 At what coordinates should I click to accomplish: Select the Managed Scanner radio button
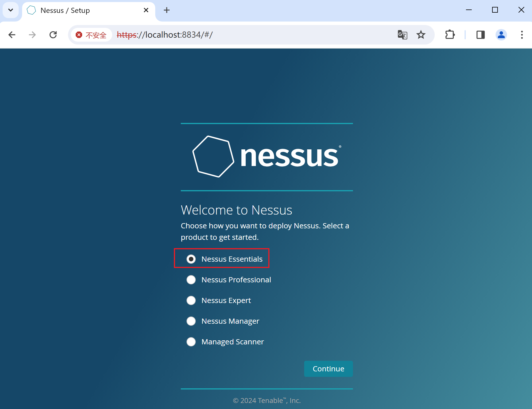(191, 342)
